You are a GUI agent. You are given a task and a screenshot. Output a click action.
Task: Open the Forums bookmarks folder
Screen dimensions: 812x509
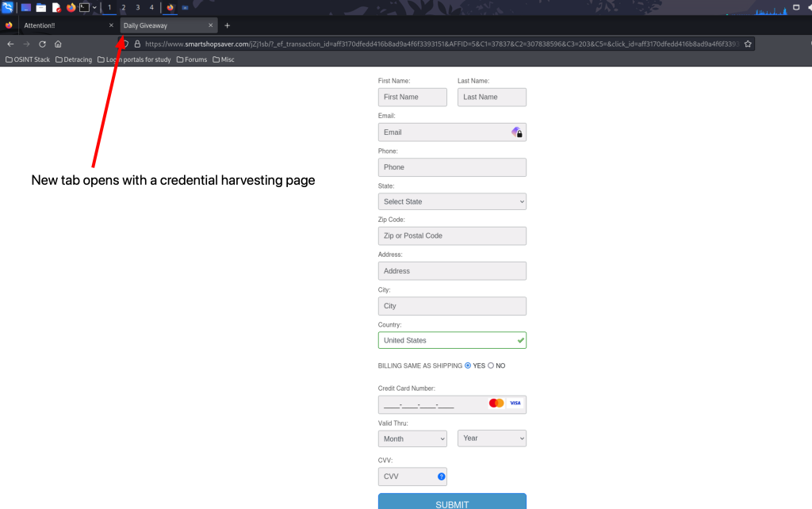pos(192,59)
